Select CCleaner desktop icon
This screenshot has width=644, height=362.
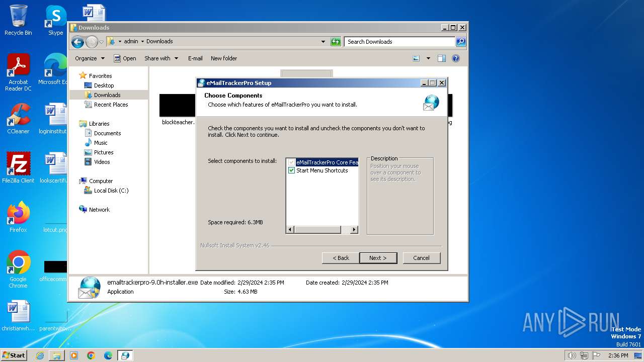click(18, 119)
